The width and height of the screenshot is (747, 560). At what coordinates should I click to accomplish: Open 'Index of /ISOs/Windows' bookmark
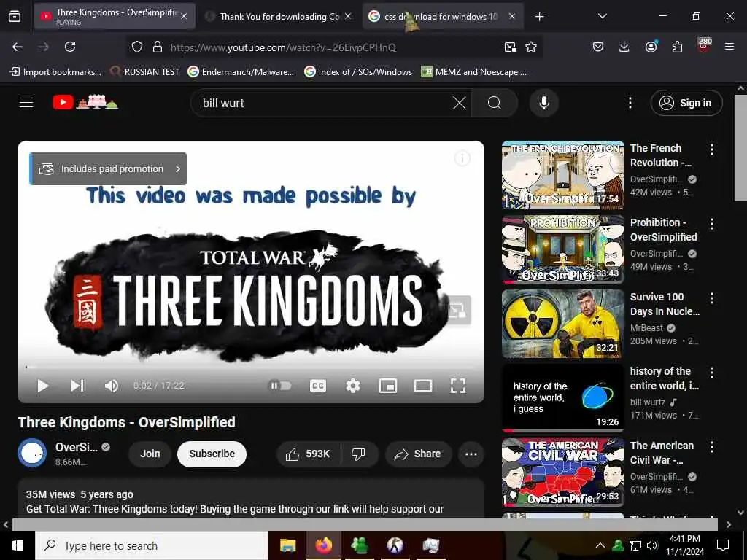358,72
